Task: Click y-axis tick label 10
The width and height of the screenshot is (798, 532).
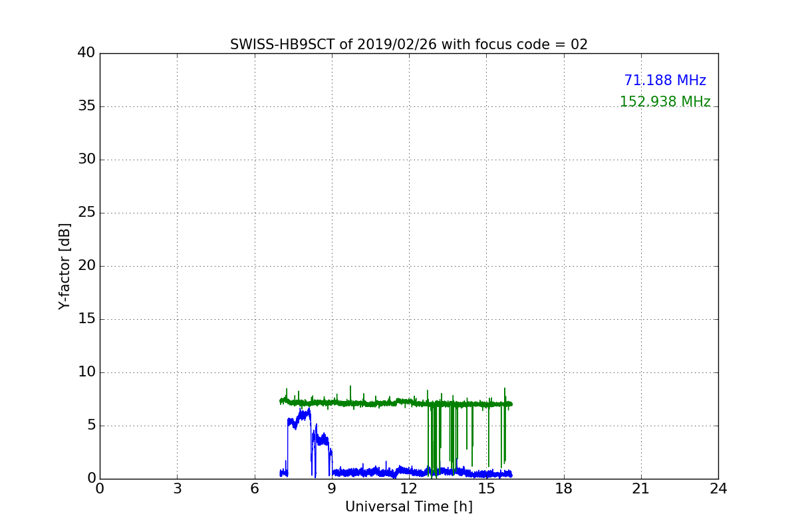Action: (86, 372)
